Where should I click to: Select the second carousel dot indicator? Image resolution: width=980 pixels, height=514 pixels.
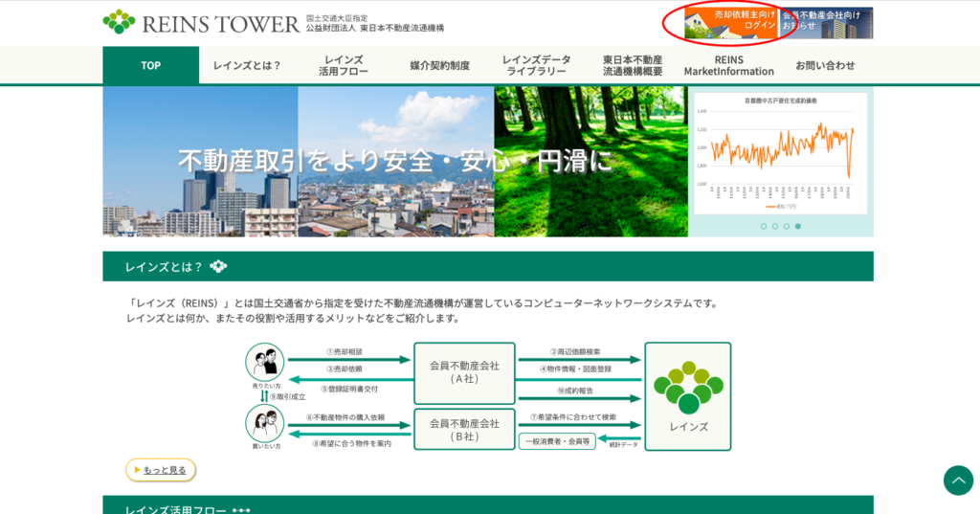coord(775,227)
